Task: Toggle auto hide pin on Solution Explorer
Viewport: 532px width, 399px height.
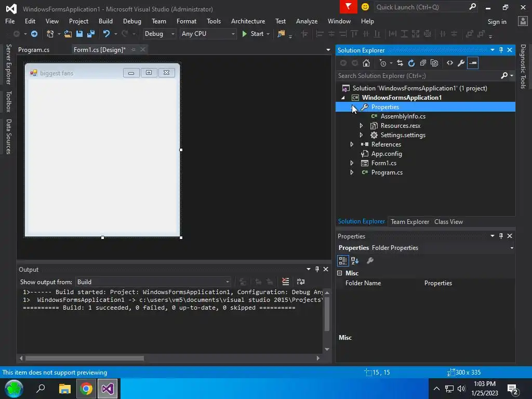Action: pyautogui.click(x=501, y=50)
